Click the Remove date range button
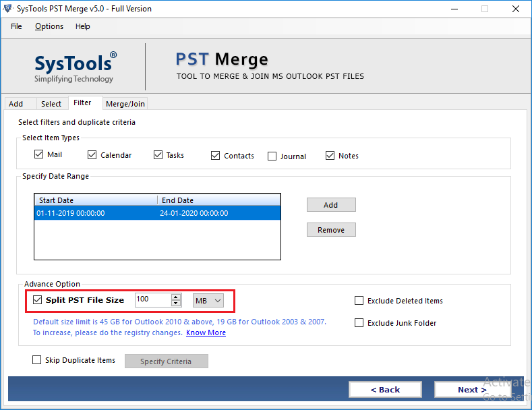 point(331,230)
